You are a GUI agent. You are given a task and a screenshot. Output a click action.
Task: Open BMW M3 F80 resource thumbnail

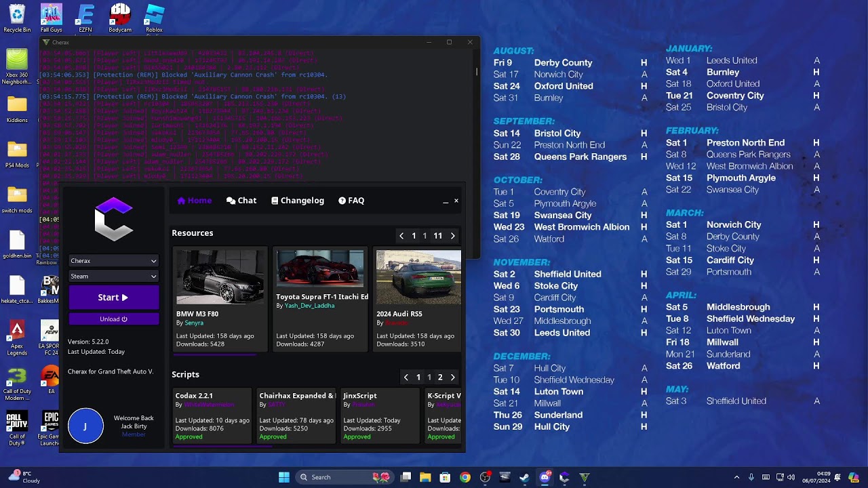pos(220,277)
